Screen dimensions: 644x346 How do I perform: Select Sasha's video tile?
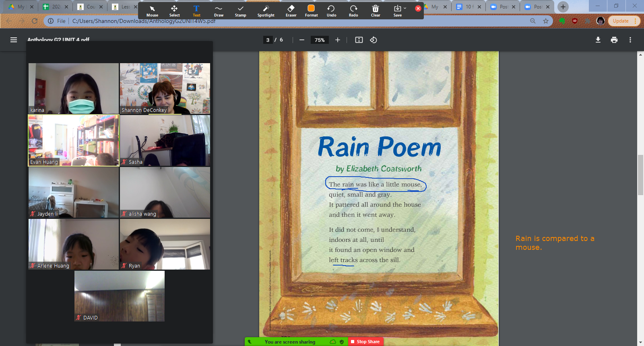coord(165,140)
